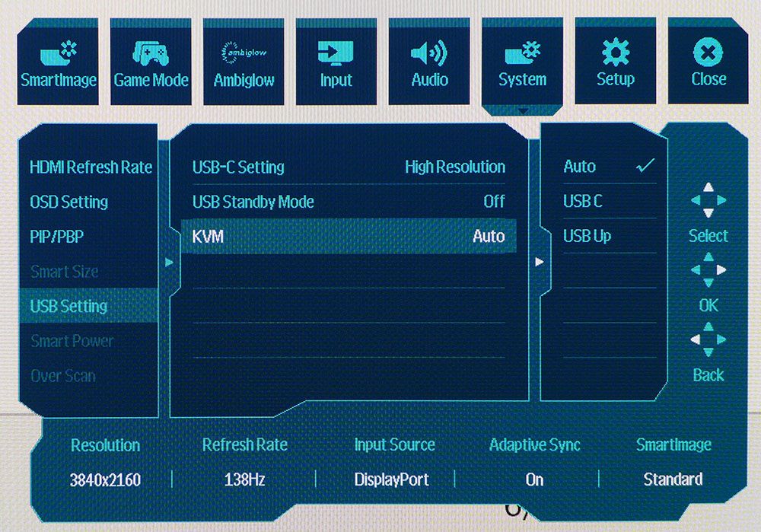Select the System menu icon
761x532 pixels.
(x=522, y=53)
